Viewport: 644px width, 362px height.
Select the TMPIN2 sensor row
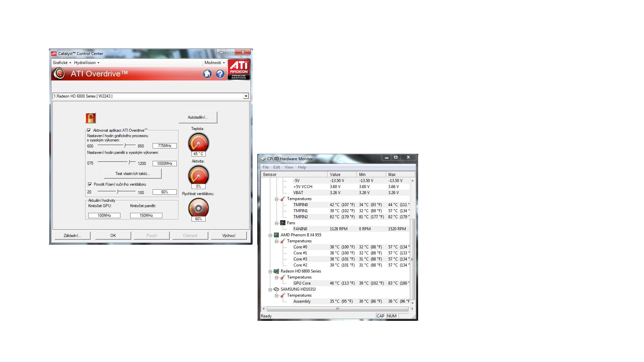(335, 217)
